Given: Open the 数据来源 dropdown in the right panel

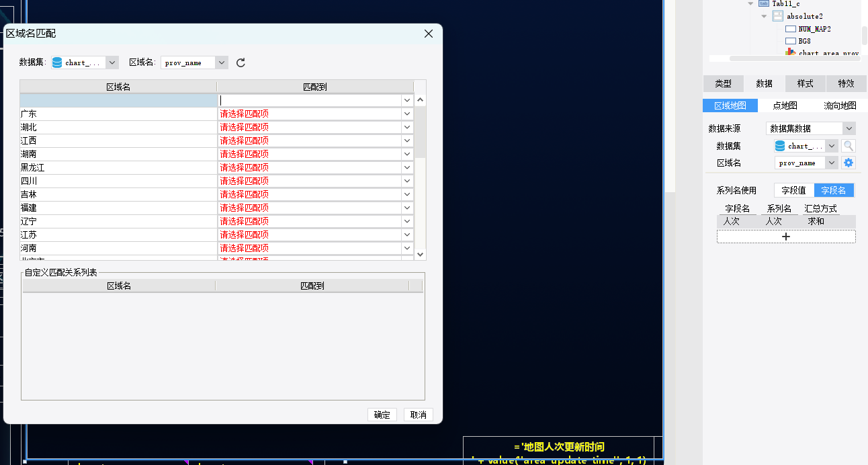Looking at the screenshot, I should point(849,128).
